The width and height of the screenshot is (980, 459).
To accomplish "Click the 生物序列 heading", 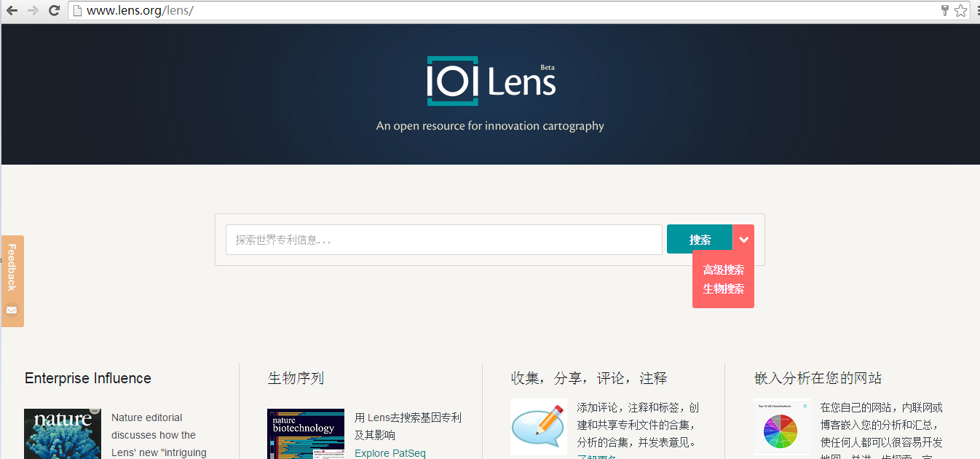I will [x=296, y=378].
